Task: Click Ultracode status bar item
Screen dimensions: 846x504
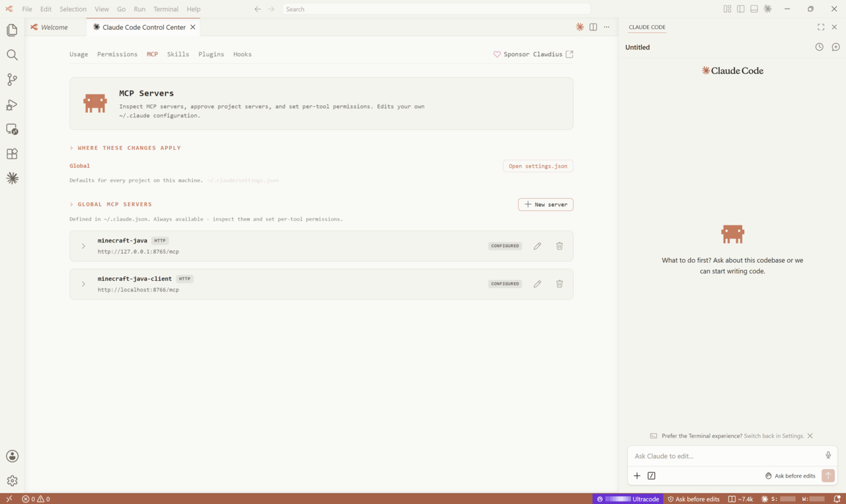Action: tap(628, 499)
